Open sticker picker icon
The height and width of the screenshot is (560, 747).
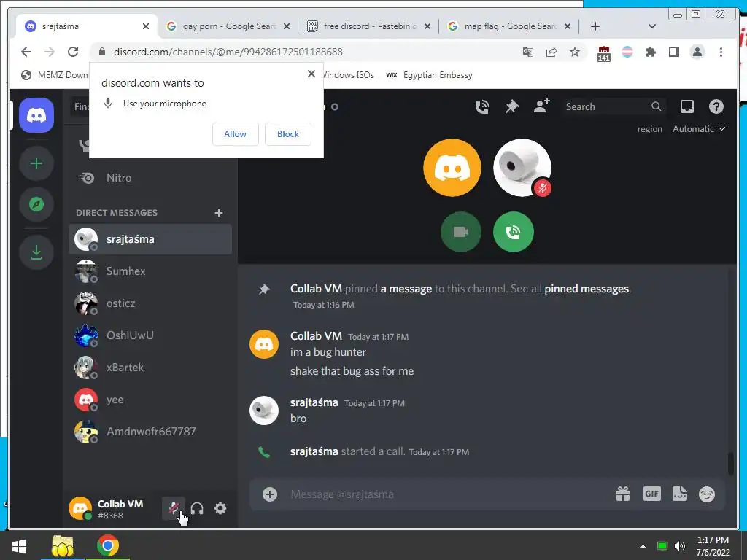pos(679,494)
